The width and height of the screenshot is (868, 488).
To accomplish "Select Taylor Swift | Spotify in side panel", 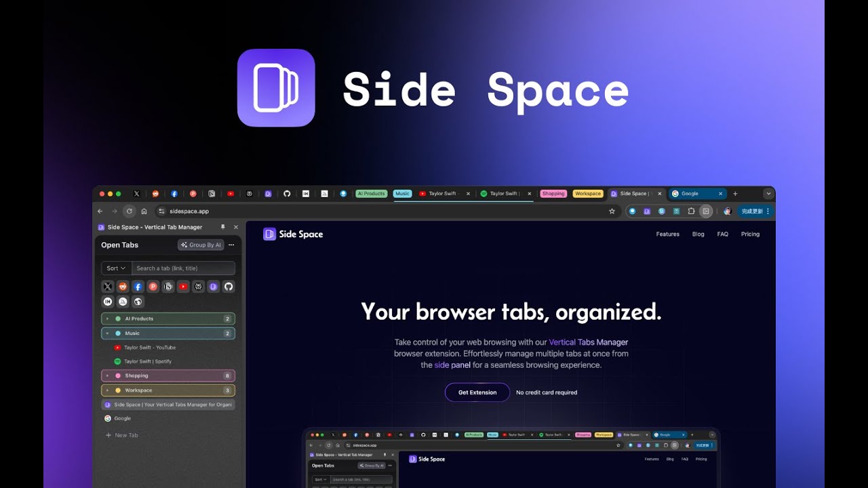I will [x=168, y=361].
